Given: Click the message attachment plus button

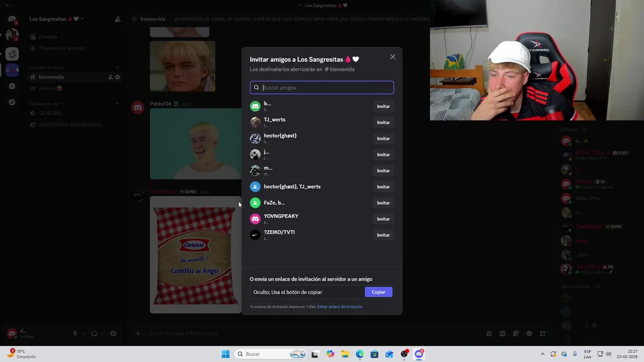Looking at the screenshot, I should pyautogui.click(x=138, y=333).
